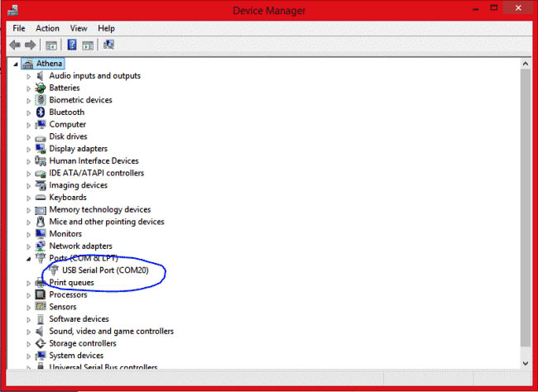Click the Keyboards category icon
Viewport: 538px width, 392px height.
pyautogui.click(x=41, y=198)
